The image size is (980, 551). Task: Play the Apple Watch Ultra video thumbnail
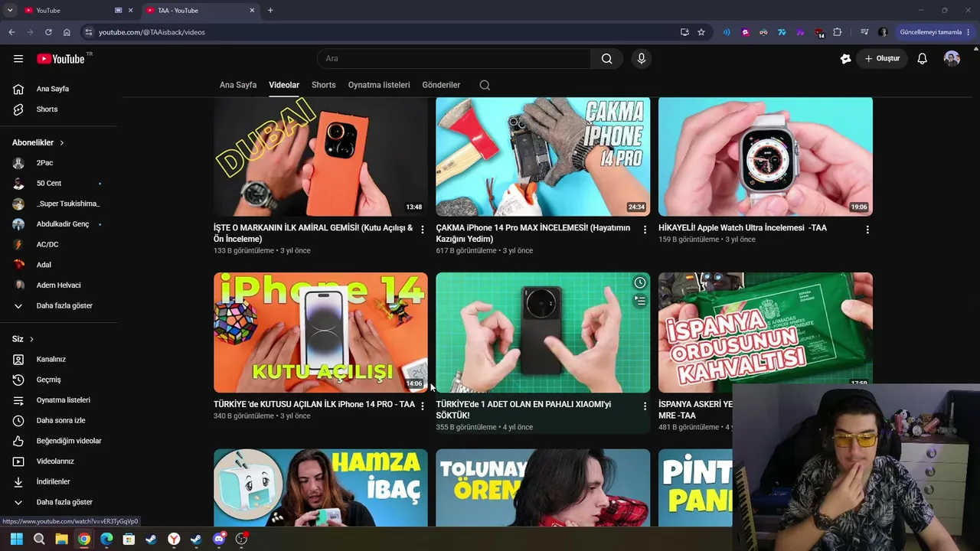point(766,156)
